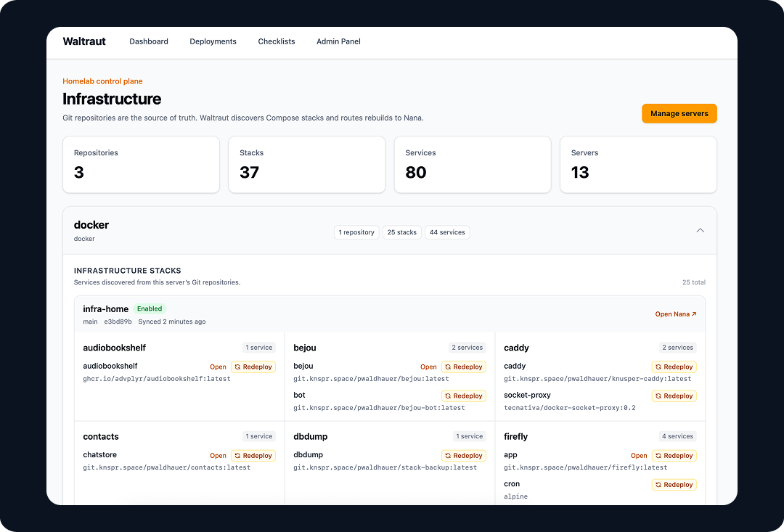Click the Services count card
784x532 pixels.
coord(473,165)
